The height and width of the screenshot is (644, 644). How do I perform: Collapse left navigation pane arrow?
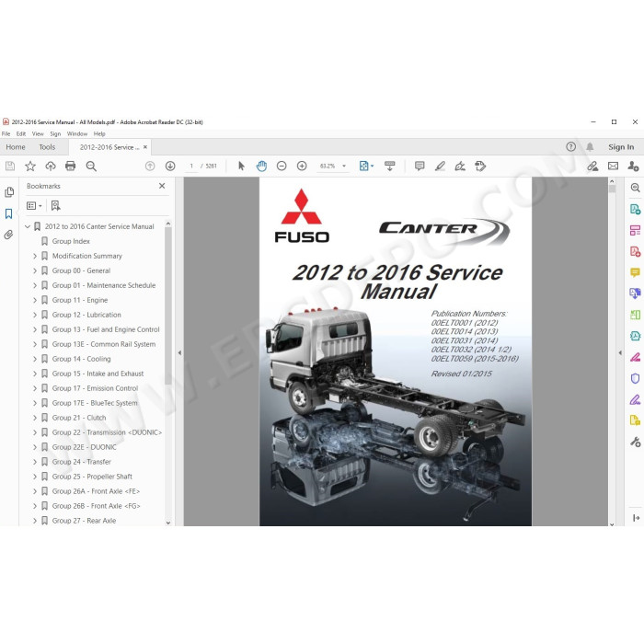pos(179,352)
